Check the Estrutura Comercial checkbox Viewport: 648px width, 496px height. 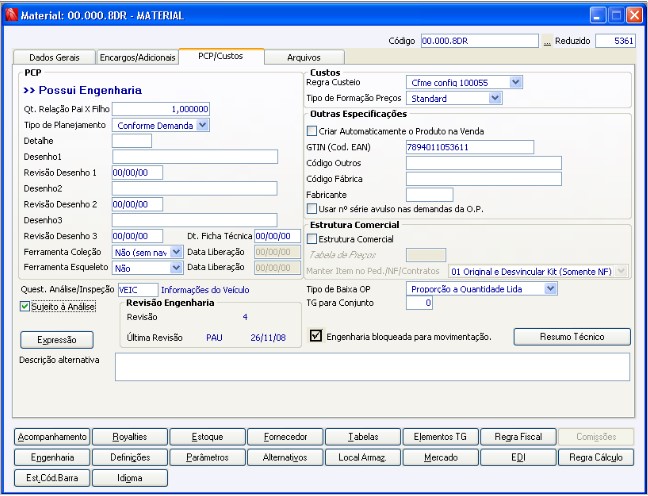pyautogui.click(x=312, y=239)
